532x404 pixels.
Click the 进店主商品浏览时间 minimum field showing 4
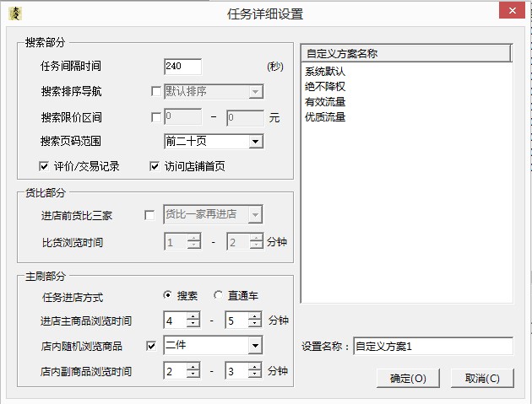click(175, 320)
